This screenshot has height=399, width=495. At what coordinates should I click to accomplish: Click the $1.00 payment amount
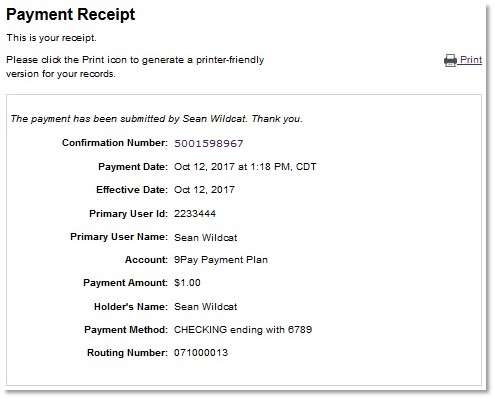(x=187, y=283)
